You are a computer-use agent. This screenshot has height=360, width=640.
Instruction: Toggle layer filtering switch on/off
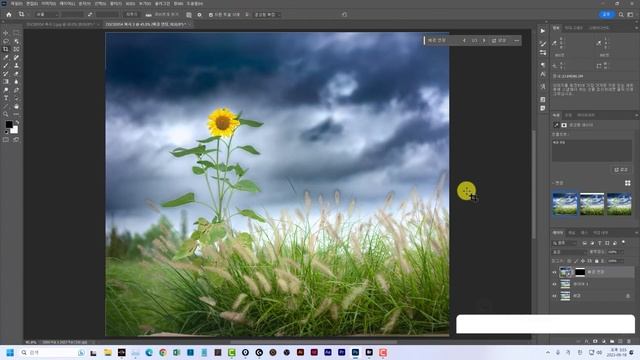623,242
